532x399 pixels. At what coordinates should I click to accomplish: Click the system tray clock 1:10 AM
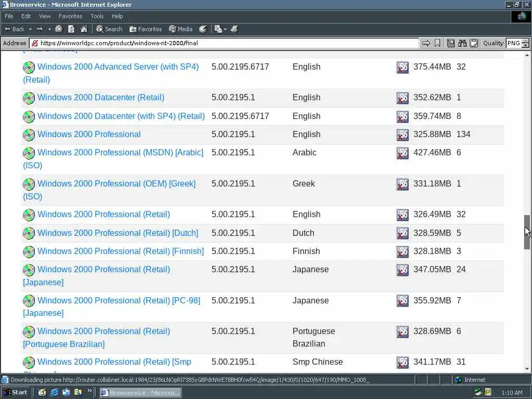point(512,393)
